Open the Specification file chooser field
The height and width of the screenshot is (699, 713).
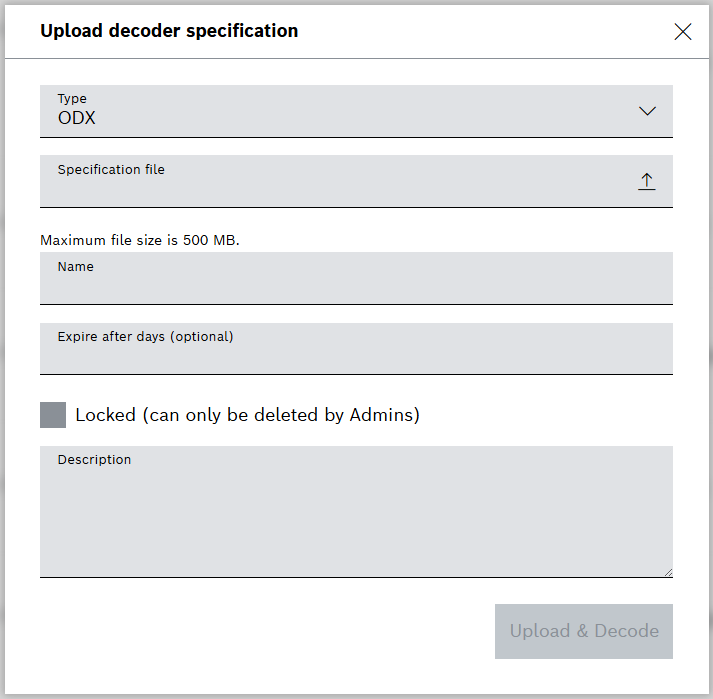coord(340,188)
